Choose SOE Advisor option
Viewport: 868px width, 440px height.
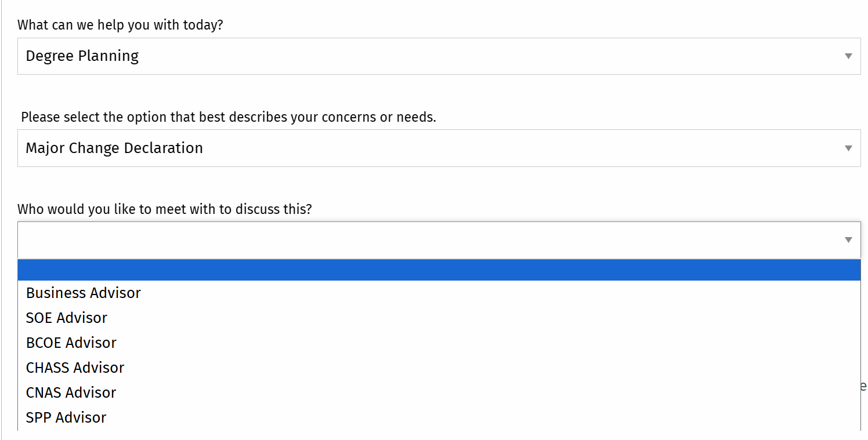[x=67, y=318]
